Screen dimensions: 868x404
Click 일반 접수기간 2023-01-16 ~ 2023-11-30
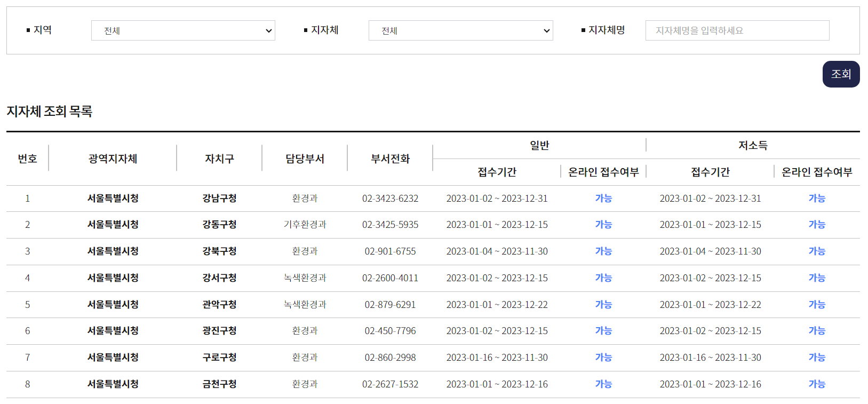[497, 358]
